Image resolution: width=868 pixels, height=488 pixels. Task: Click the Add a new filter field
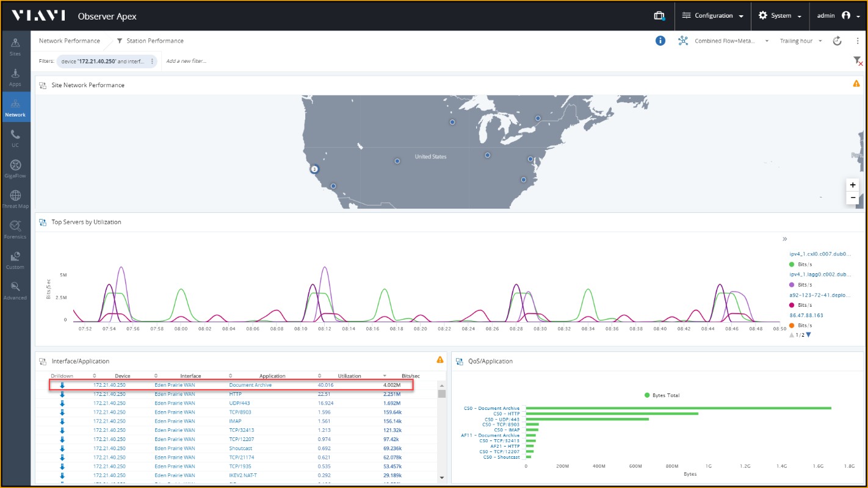[186, 61]
